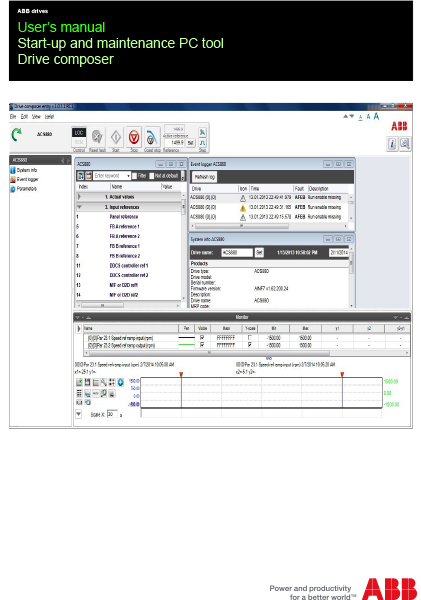Click the Drive name input field

[237, 253]
